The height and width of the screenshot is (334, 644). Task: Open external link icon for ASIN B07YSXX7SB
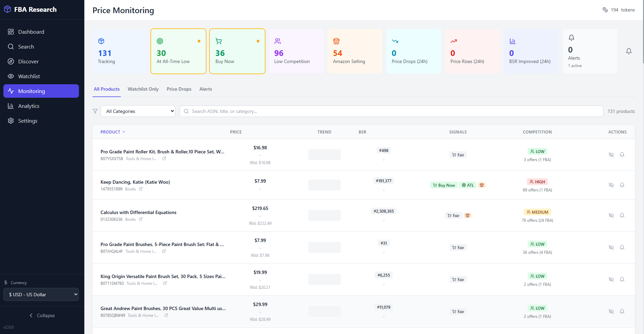(164, 159)
